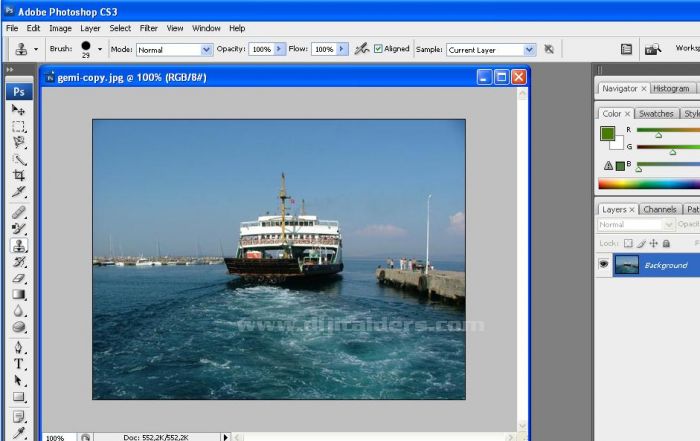
Task: Select the Gradient tool
Action: pos(18,294)
